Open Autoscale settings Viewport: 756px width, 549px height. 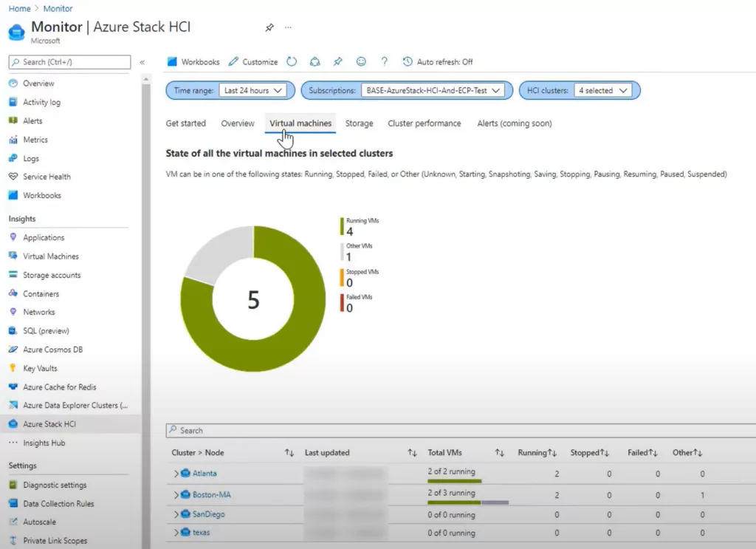[39, 522]
